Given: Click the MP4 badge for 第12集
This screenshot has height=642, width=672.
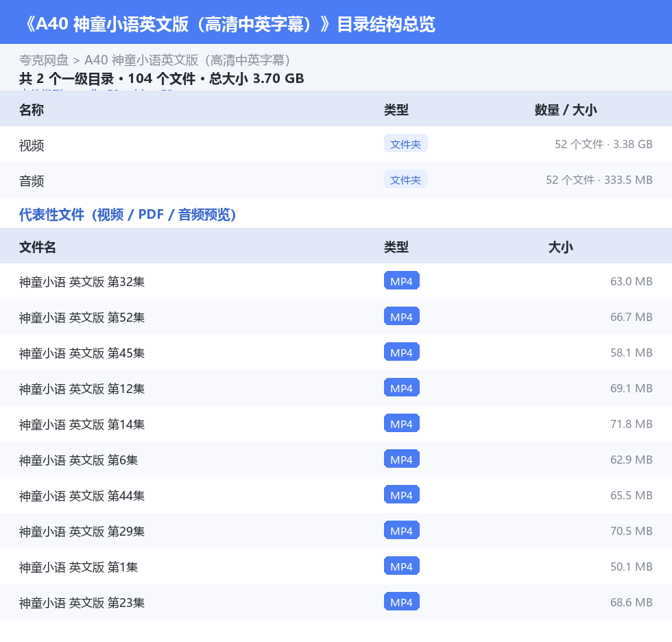Looking at the screenshot, I should (x=402, y=388).
